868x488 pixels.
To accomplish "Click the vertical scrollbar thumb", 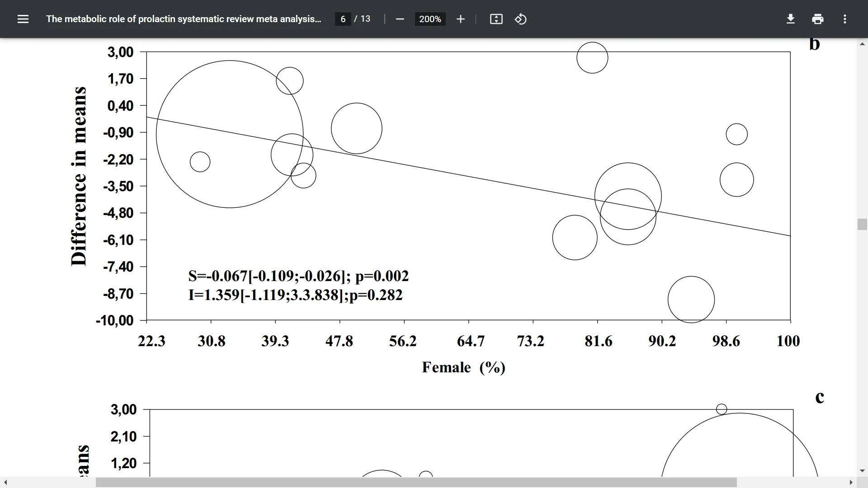I will pyautogui.click(x=862, y=224).
